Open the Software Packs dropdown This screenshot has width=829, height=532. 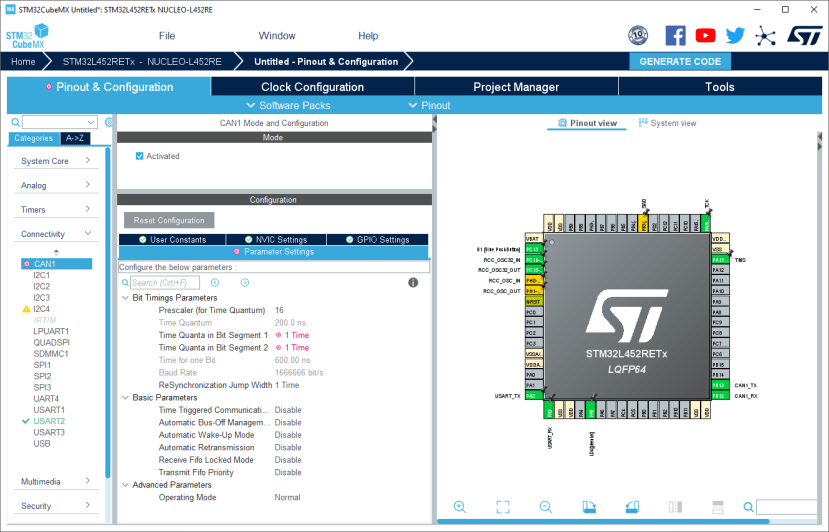289,105
